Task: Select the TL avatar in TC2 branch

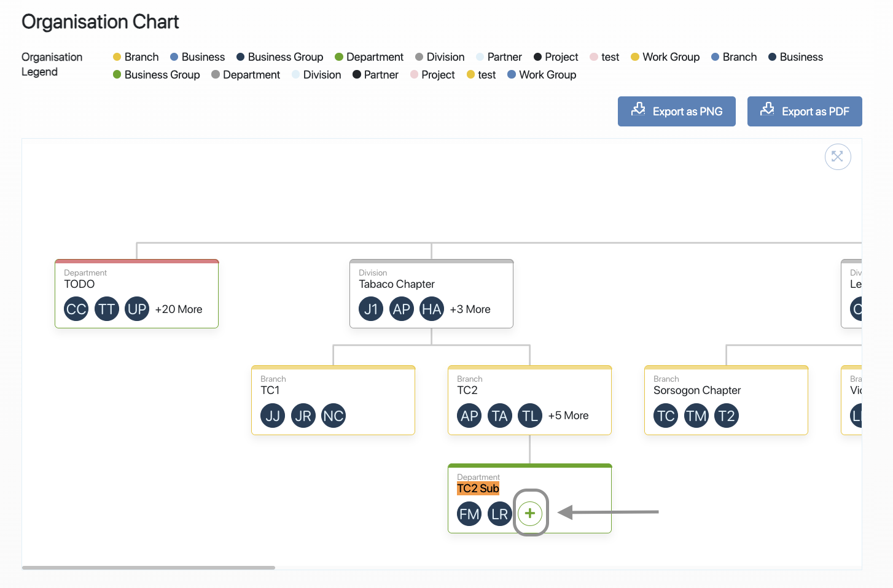Action: 529,416
